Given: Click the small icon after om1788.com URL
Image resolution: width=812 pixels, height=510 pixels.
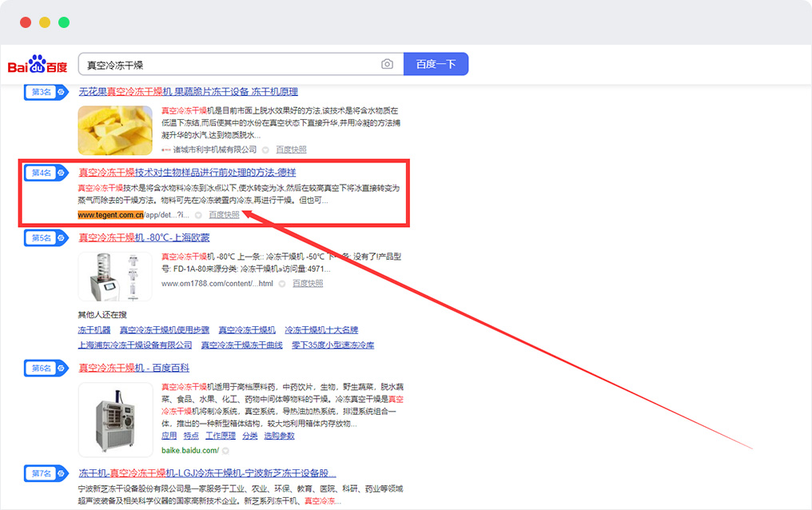Looking at the screenshot, I should point(282,284).
